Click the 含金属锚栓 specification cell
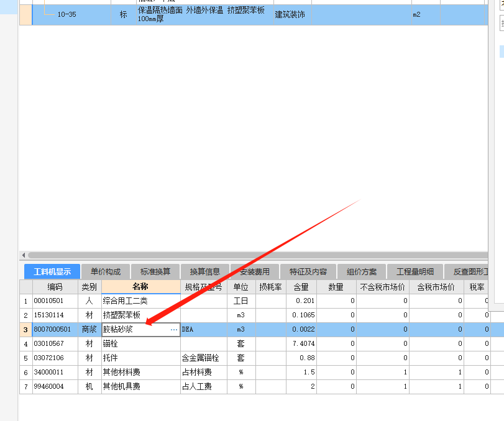The image size is (504, 421). click(x=203, y=358)
